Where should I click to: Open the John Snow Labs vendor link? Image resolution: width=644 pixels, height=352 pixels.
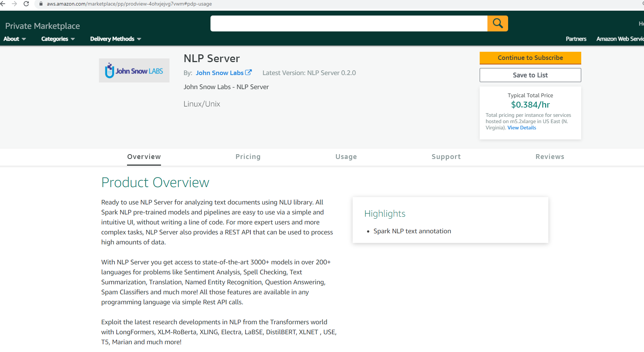(220, 73)
